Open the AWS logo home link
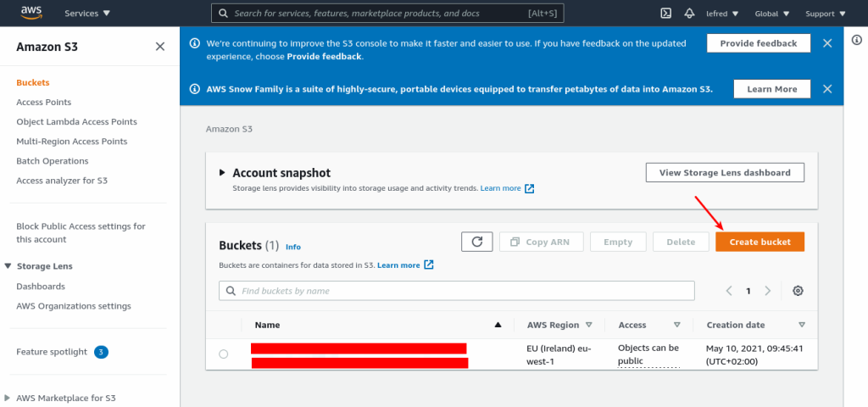 point(31,13)
